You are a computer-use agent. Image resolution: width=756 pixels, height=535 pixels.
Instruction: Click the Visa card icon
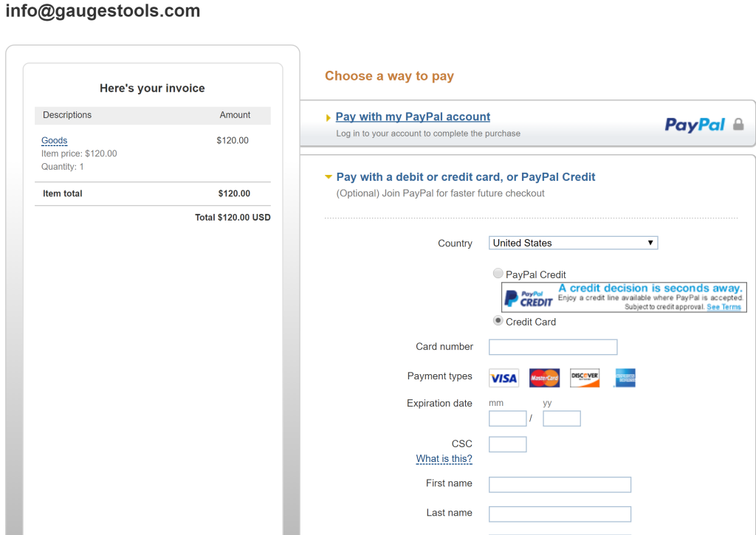point(504,378)
